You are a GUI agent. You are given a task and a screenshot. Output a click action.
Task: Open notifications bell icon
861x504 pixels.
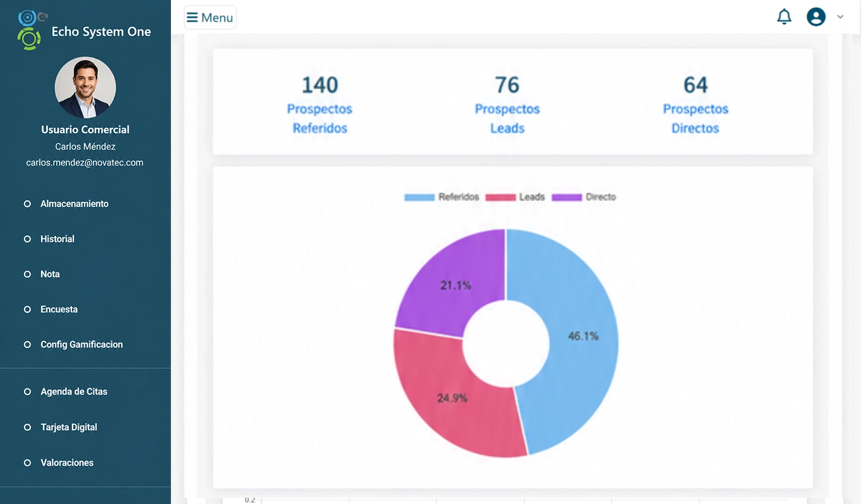point(784,17)
